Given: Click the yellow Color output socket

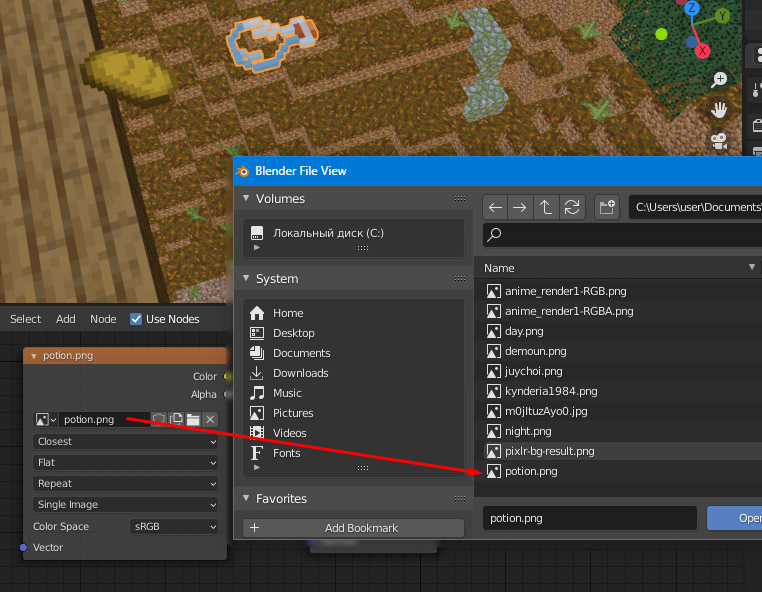Looking at the screenshot, I should pyautogui.click(x=226, y=376).
